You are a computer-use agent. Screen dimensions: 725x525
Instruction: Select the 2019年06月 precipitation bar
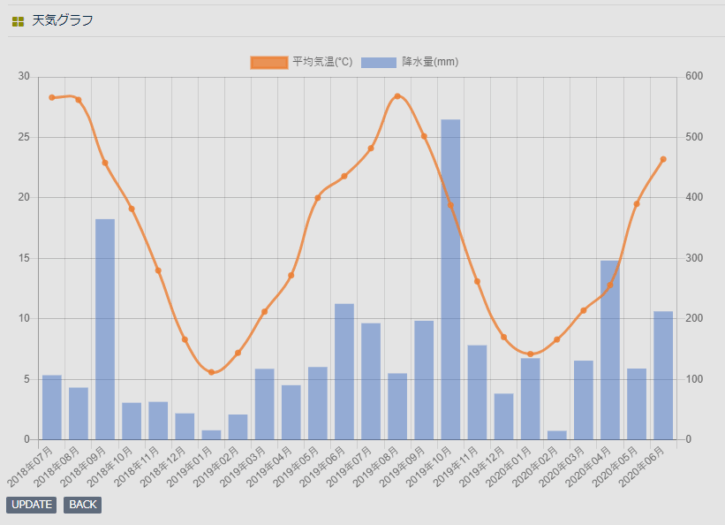point(344,371)
